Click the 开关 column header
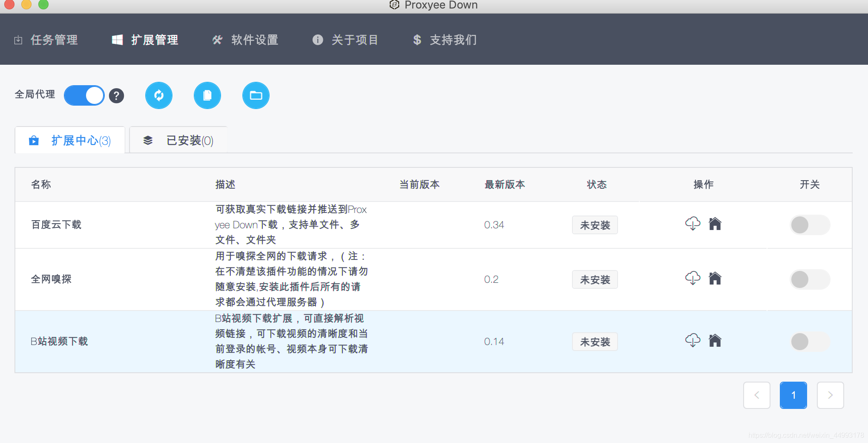 [x=810, y=184]
